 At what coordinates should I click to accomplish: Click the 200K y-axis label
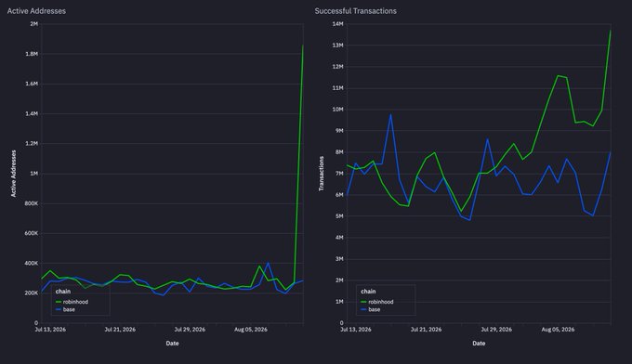click(x=32, y=292)
